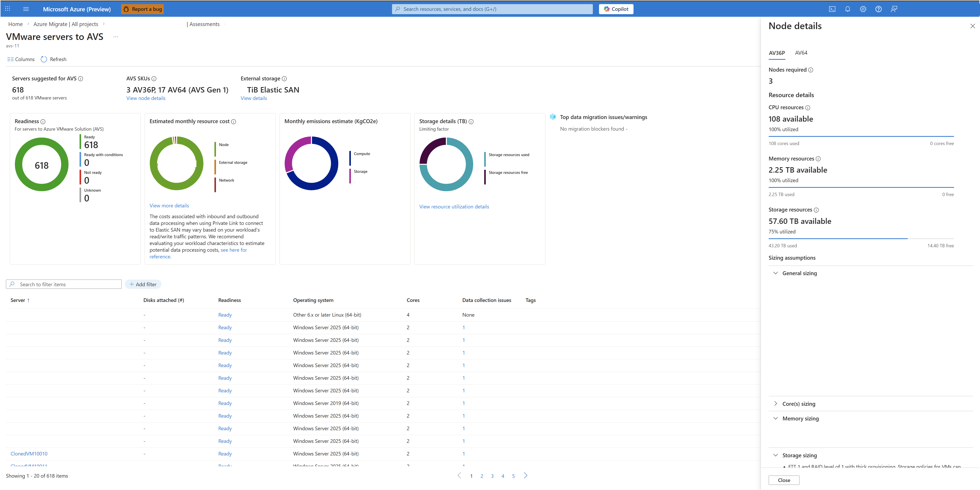Select the AV36P tab
This screenshot has width=980, height=490.
point(776,53)
